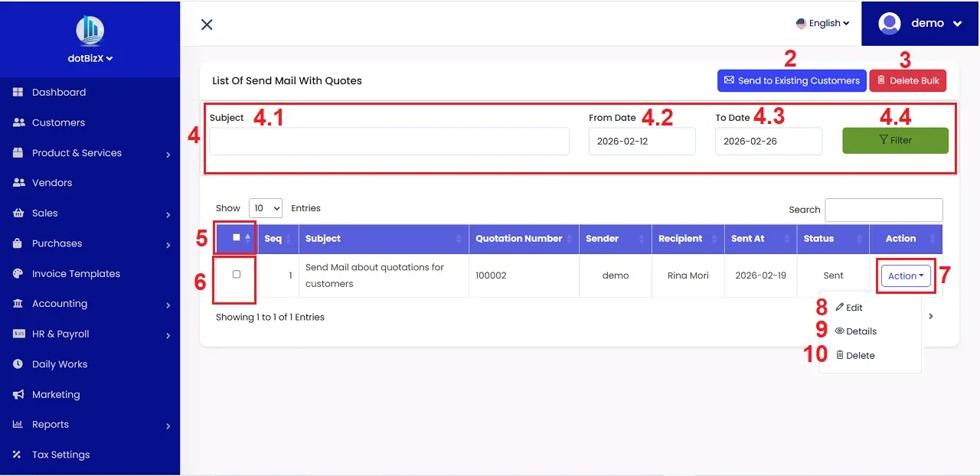Toggle the select-all checkbox in table header

tap(237, 239)
